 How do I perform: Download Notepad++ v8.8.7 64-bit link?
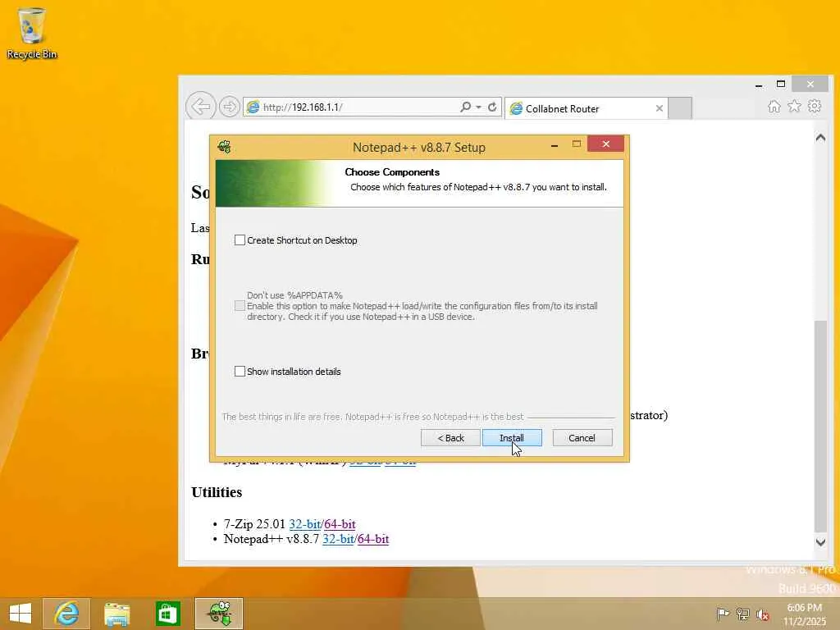click(x=373, y=539)
